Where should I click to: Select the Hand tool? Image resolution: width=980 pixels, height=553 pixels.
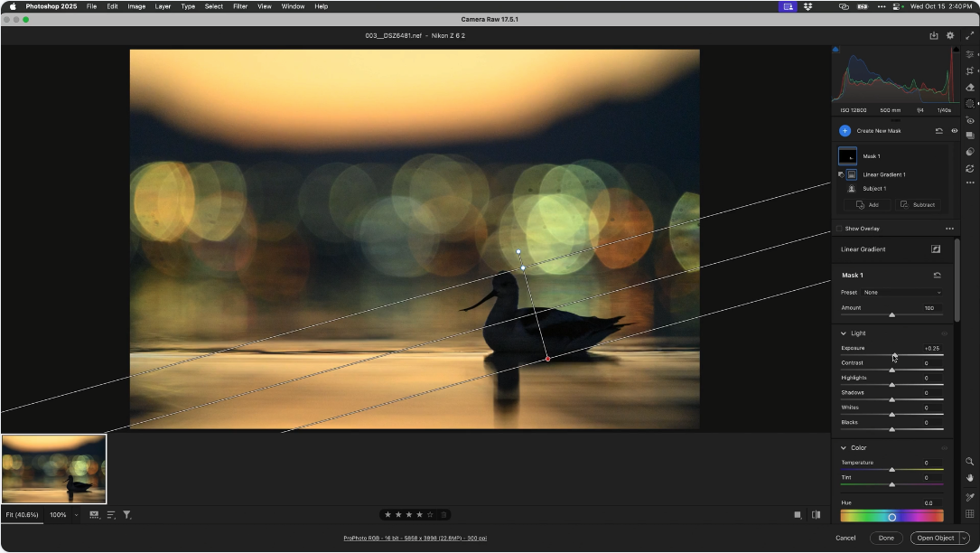[x=970, y=478]
